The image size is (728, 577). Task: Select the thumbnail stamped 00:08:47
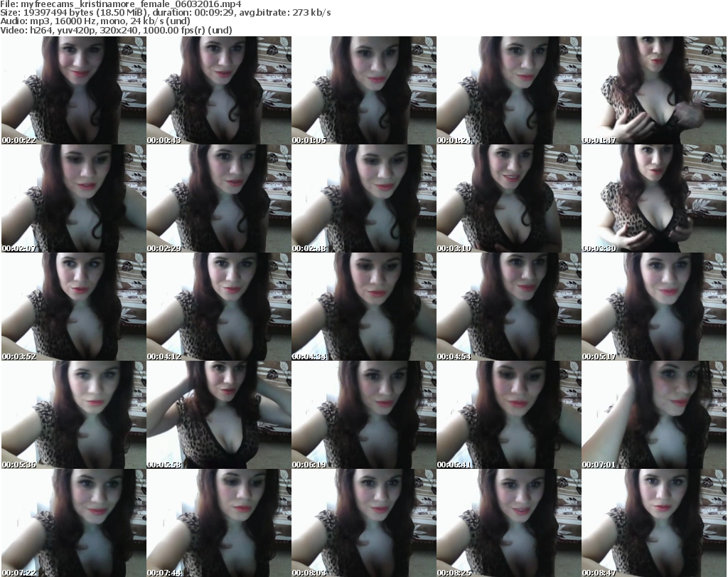(654, 523)
